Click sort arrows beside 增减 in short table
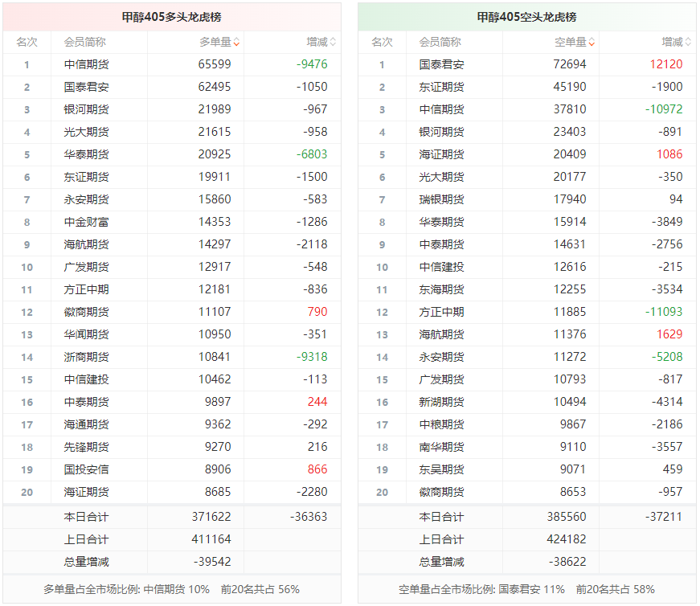Screen dimensions: 700x606 688,43
